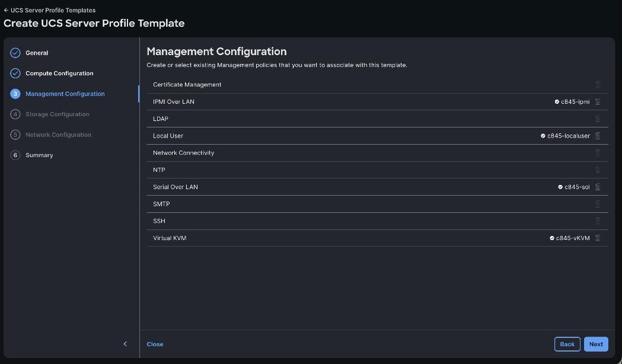This screenshot has width=622, height=364.
Task: Select Storage Configuration step
Action: click(58, 114)
